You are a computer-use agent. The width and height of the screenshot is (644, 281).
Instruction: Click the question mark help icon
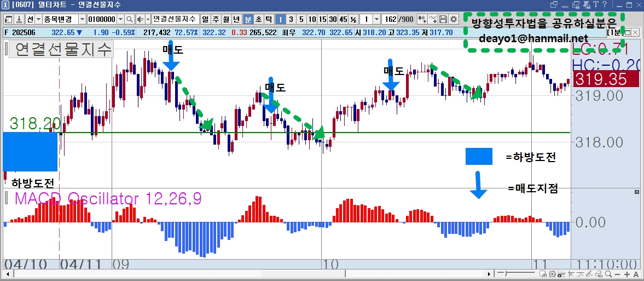point(605,4)
